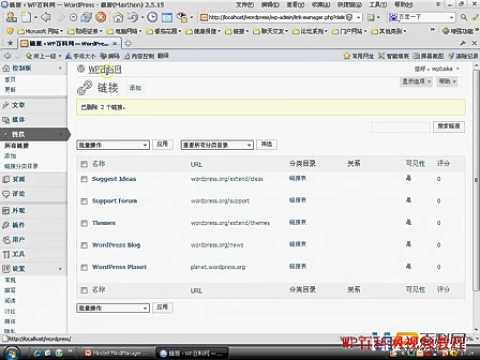Click the star icon left of tab strip

10,43
